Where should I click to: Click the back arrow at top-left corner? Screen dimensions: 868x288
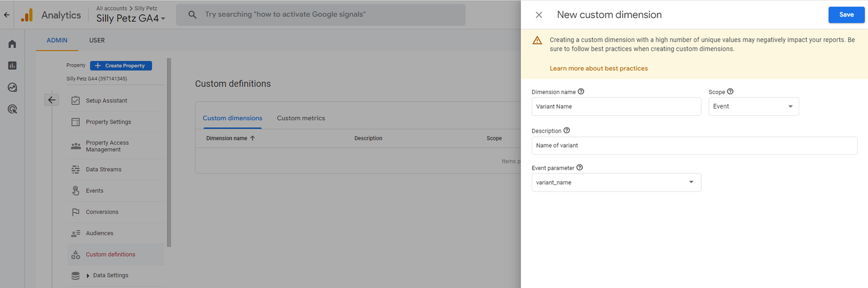[7, 15]
